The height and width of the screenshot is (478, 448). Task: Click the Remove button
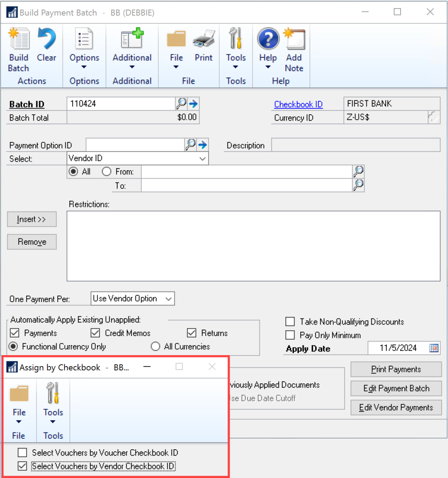tap(32, 242)
